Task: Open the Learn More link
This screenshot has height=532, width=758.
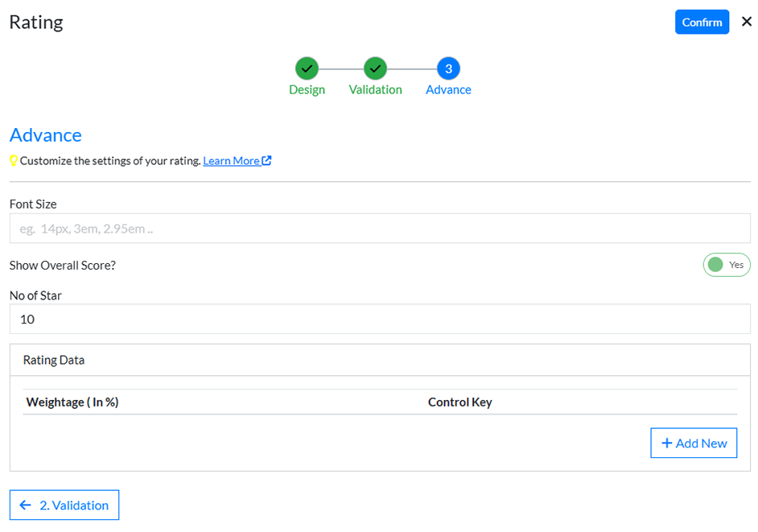Action: pyautogui.click(x=231, y=161)
